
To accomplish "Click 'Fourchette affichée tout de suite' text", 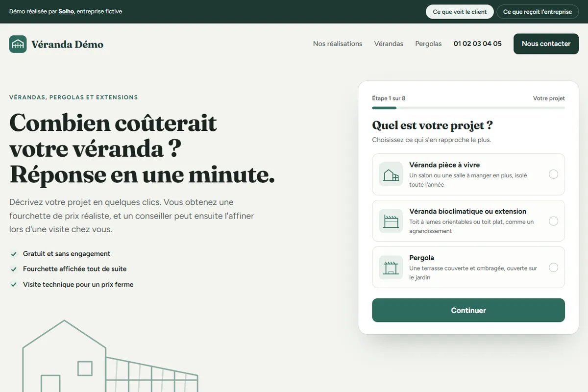I will pos(75,269).
